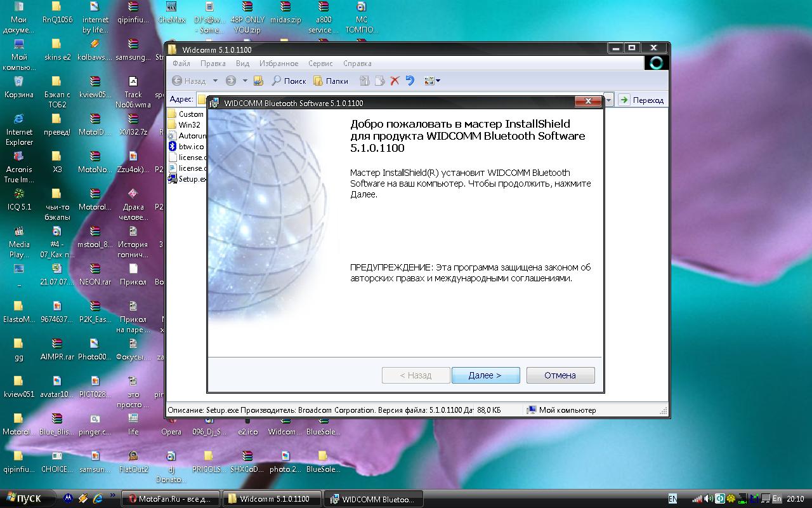Select the Корзина recycle bin desktop icon
Viewport: 812px width, 508px height.
point(19,88)
